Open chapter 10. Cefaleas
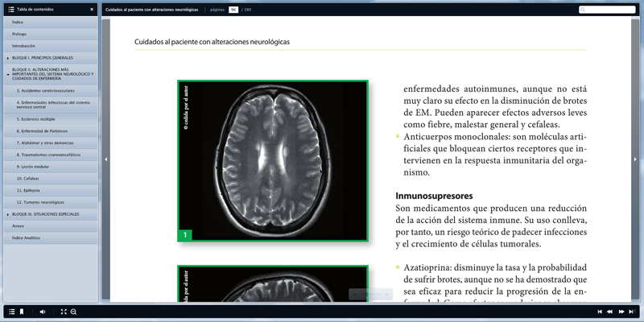 51,179
